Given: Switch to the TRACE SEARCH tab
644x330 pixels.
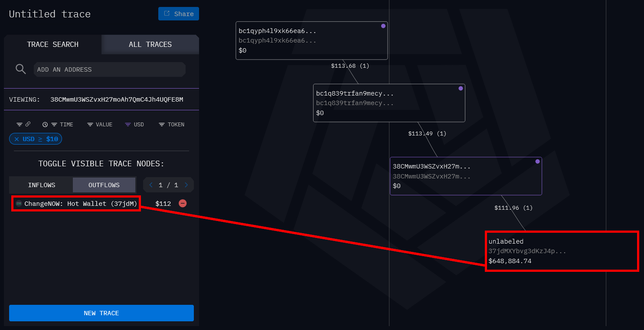Looking at the screenshot, I should (52, 44).
